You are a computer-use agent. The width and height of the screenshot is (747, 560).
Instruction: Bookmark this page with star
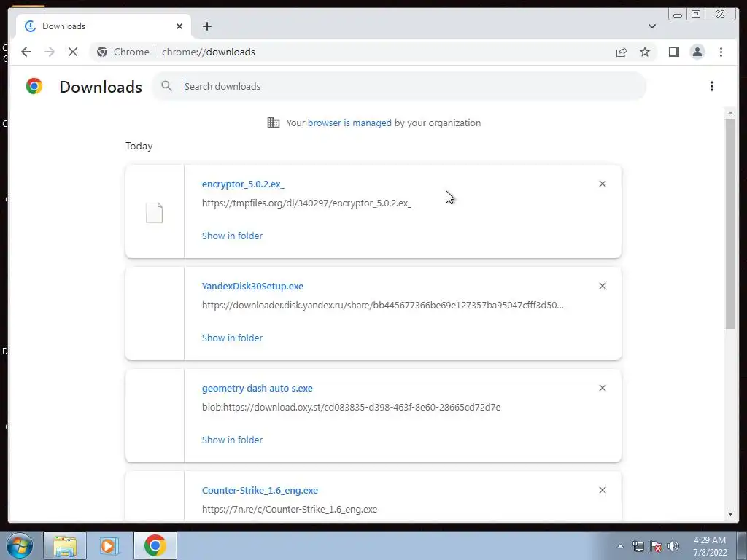(x=645, y=52)
